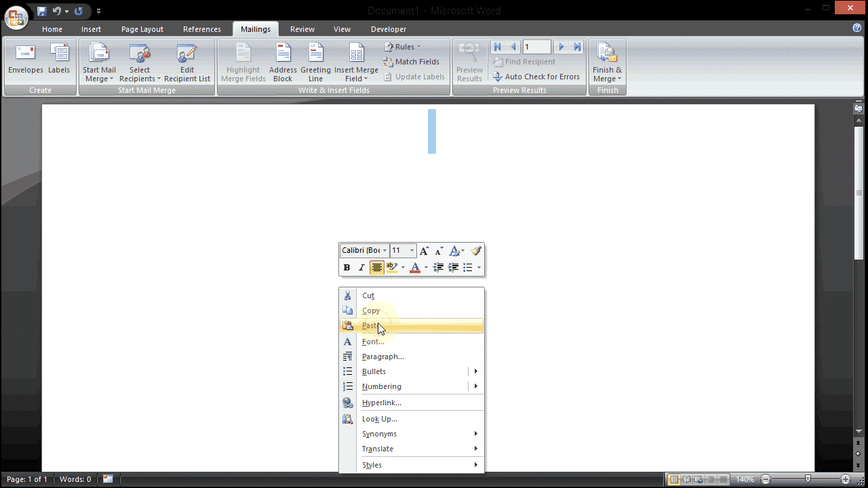The height and width of the screenshot is (488, 868).
Task: Switch to the Developer tab
Action: point(389,29)
